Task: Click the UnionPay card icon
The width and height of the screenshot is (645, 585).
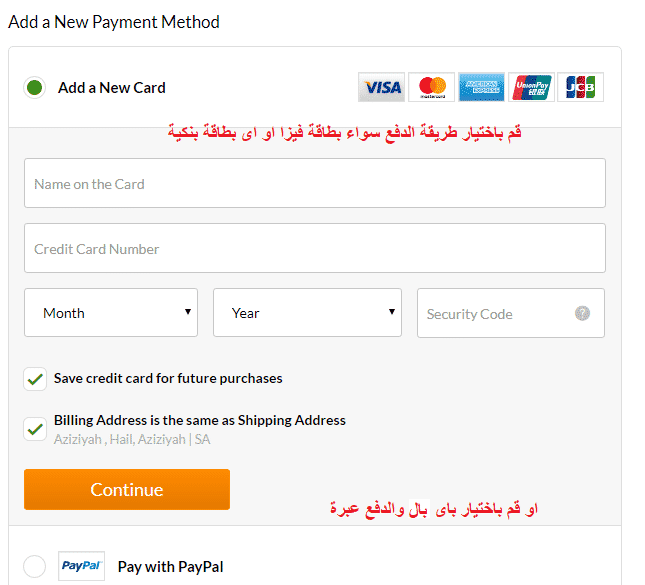Action: 531,87
